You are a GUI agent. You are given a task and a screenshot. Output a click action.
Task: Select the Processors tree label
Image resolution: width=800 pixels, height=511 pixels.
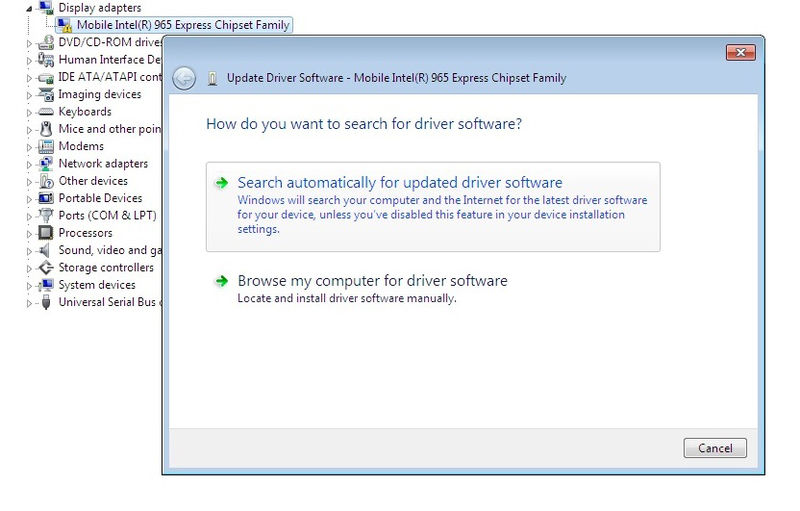[x=85, y=233]
